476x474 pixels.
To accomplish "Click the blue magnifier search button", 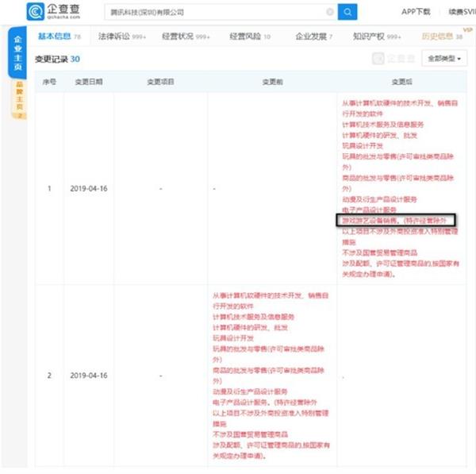I will [x=347, y=12].
